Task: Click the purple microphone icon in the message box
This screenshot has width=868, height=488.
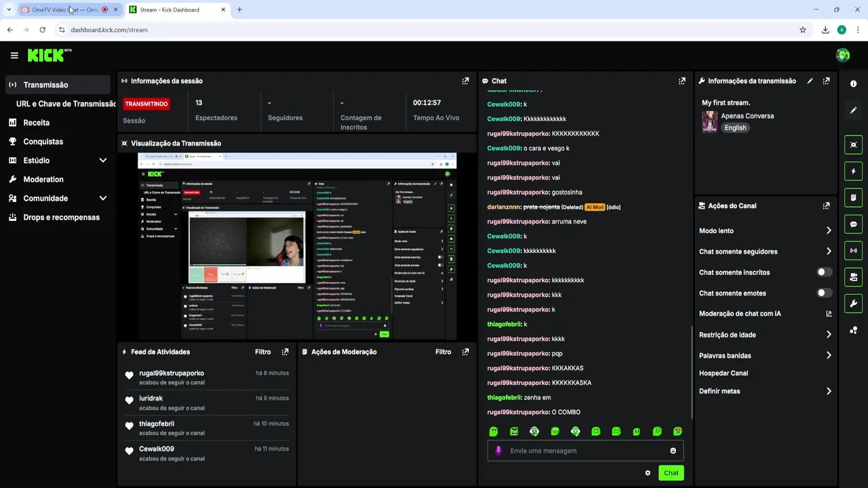Action: pos(498,451)
